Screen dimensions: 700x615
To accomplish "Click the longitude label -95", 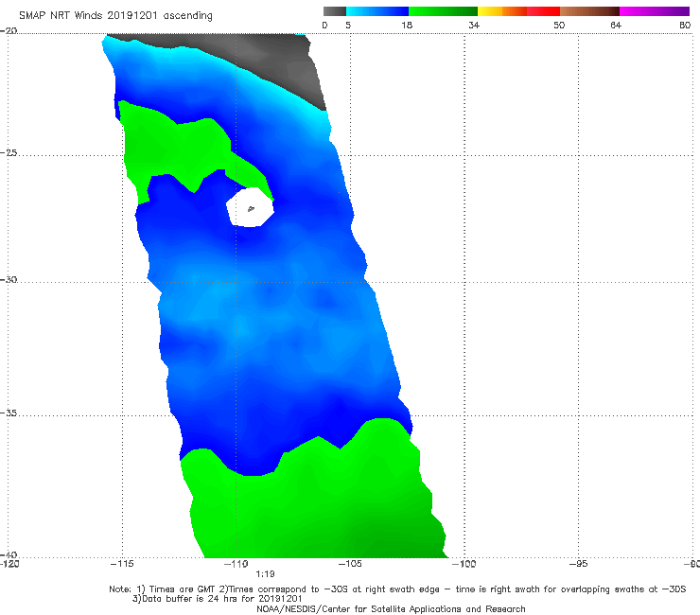I will pyautogui.click(x=579, y=564).
